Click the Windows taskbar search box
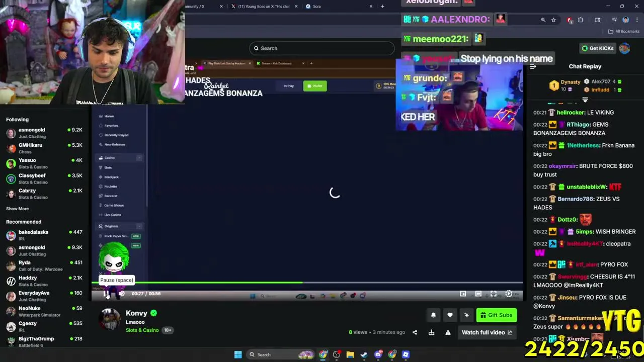The height and width of the screenshot is (362, 644). click(x=281, y=354)
